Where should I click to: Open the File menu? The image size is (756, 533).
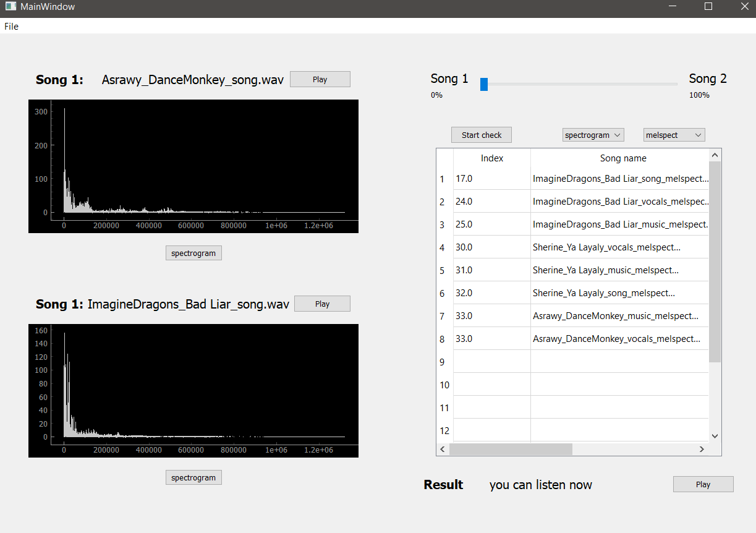(11, 27)
